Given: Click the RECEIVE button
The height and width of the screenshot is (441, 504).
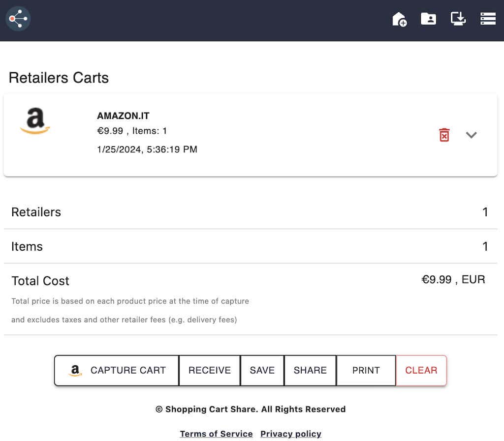Looking at the screenshot, I should tap(209, 371).
